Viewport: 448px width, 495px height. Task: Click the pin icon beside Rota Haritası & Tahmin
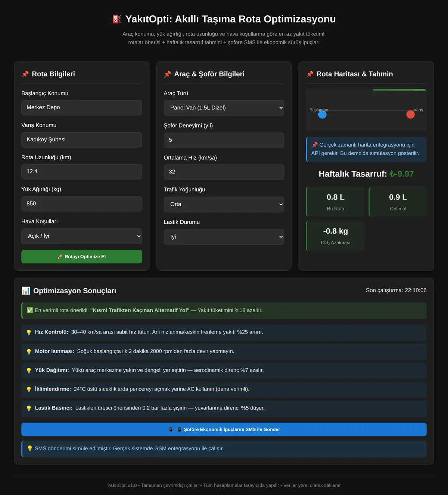[x=310, y=74]
